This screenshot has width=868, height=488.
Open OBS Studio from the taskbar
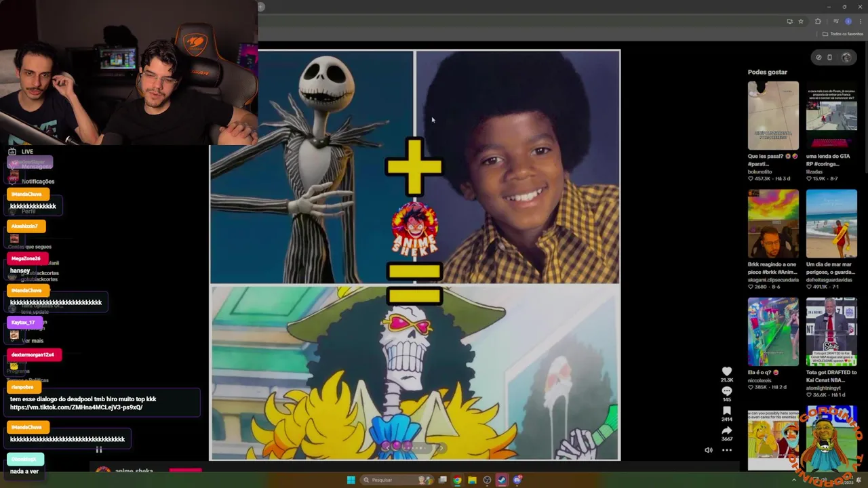pos(487,480)
